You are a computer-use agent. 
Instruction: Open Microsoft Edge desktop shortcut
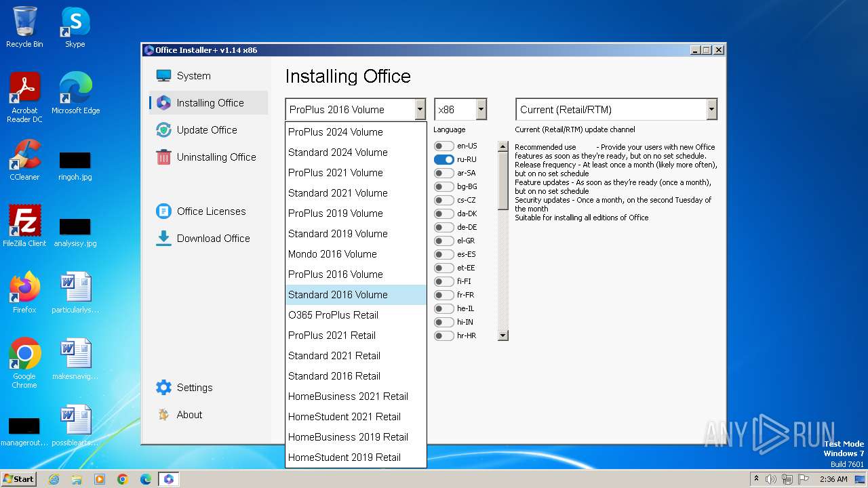point(75,94)
